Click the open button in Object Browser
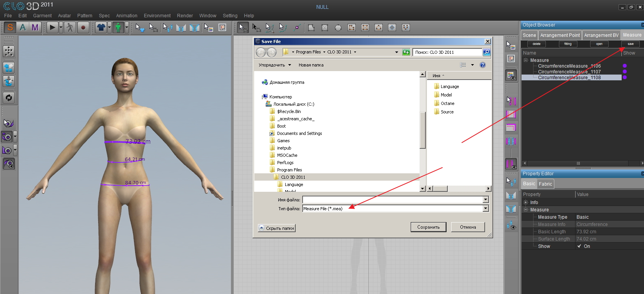 click(599, 44)
